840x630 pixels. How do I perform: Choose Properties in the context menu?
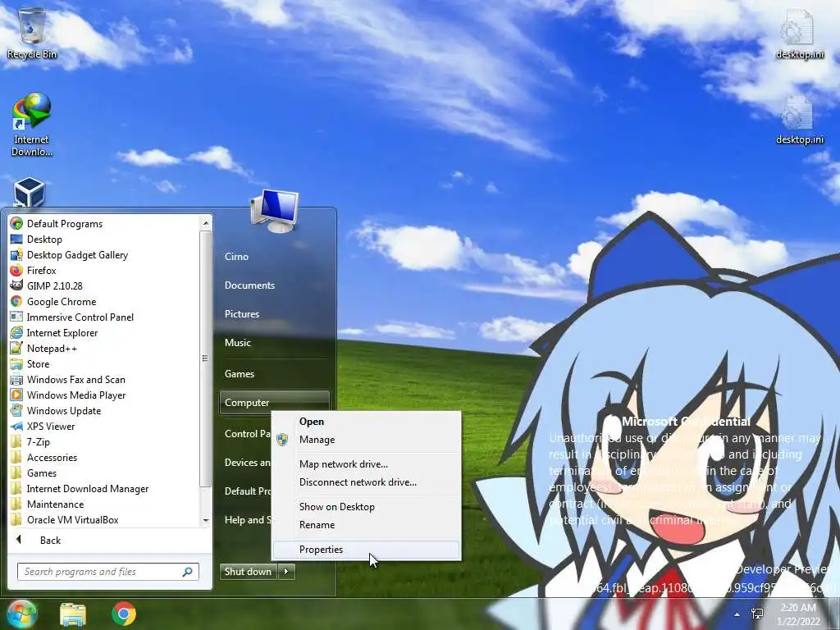(x=366, y=550)
